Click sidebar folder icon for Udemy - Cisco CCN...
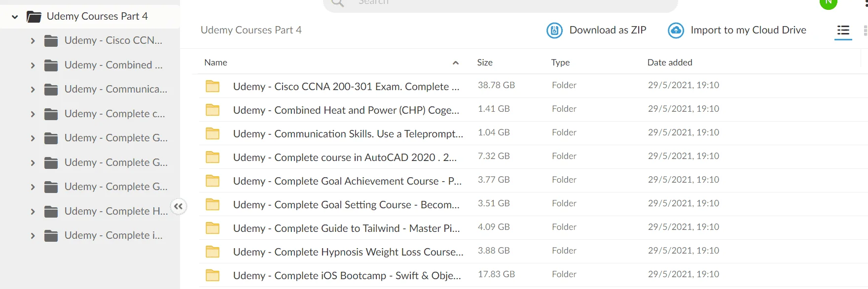 [x=51, y=41]
